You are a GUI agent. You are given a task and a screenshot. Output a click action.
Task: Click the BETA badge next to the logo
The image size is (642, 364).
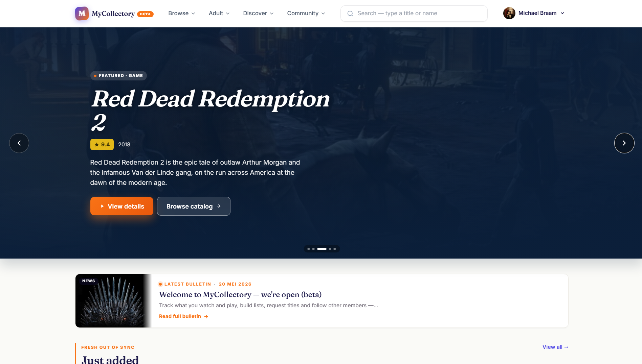145,14
